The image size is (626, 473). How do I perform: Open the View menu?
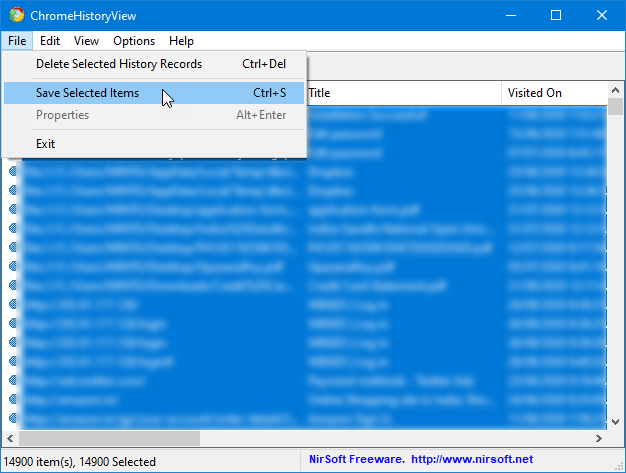coord(86,41)
